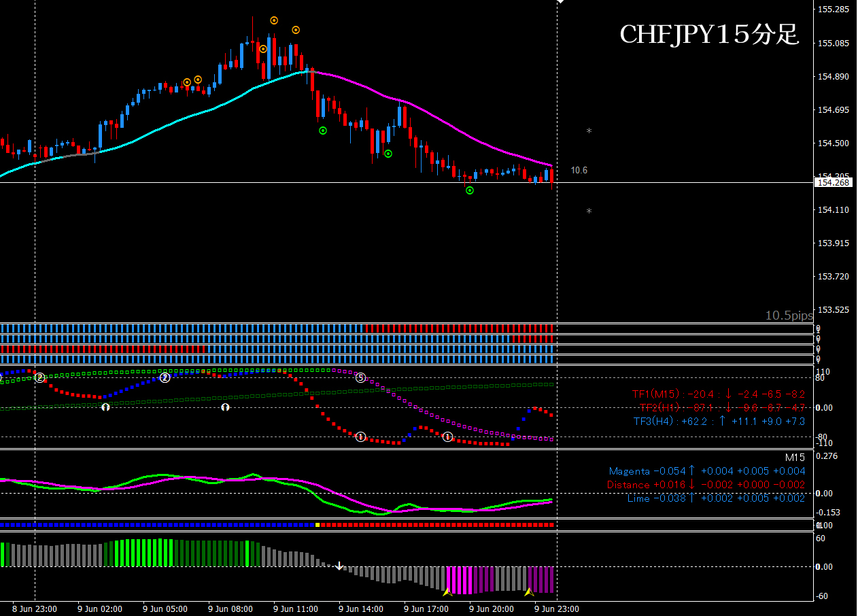Click the chart shift triangle at top edge
This screenshot has width=858, height=616.
pos(560,2)
